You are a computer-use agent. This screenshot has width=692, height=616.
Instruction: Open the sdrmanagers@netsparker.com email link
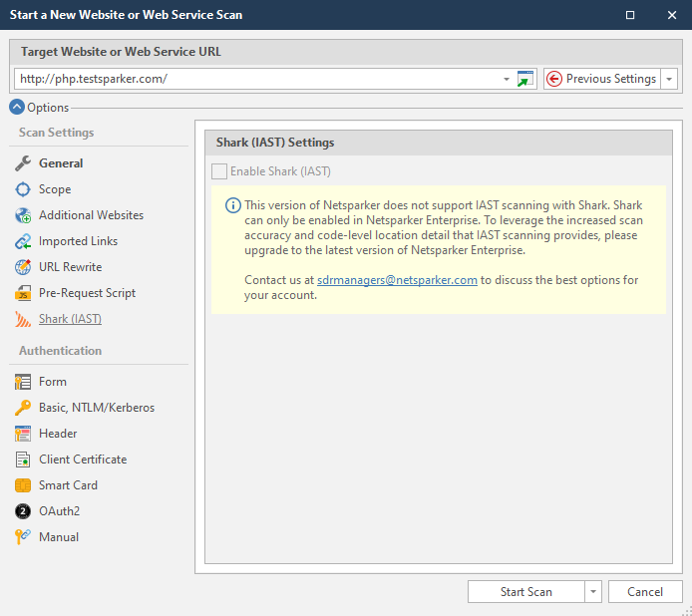click(x=397, y=280)
